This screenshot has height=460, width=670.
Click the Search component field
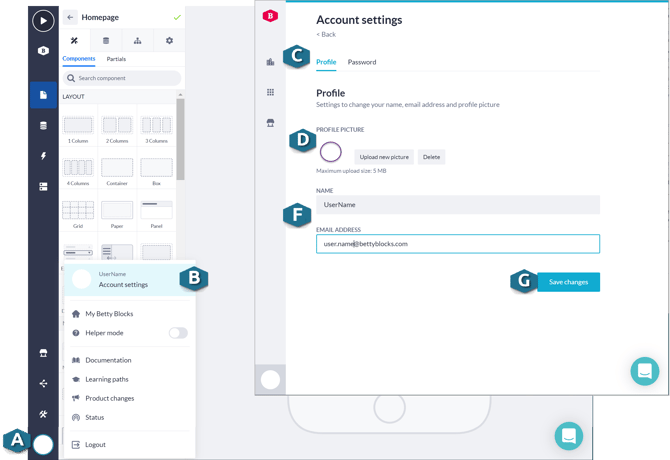point(122,78)
